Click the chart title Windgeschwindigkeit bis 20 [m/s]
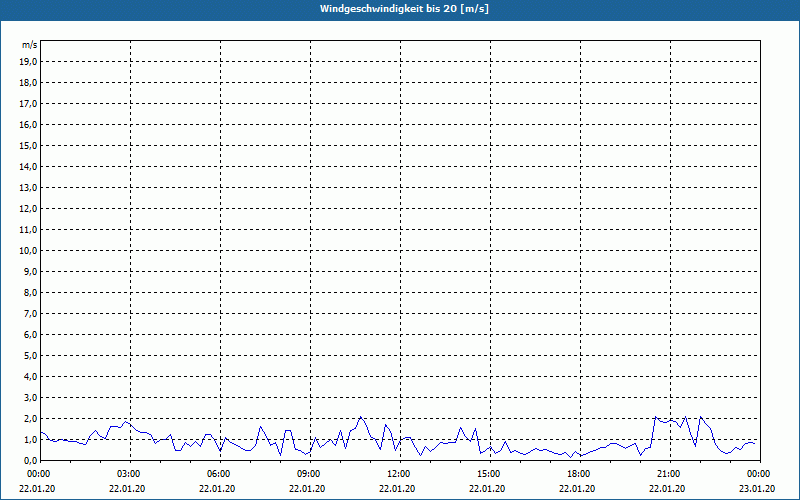The image size is (800, 500). [x=404, y=9]
